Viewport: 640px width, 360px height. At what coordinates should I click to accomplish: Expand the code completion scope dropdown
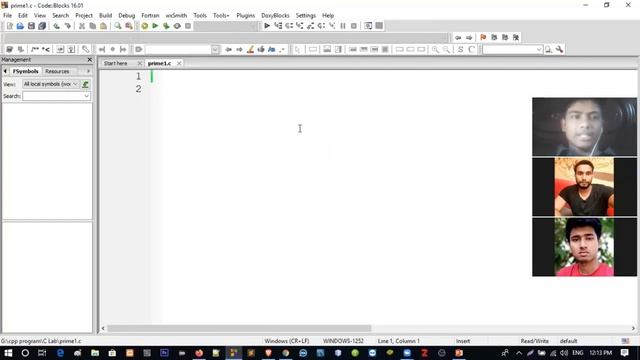pos(215,49)
